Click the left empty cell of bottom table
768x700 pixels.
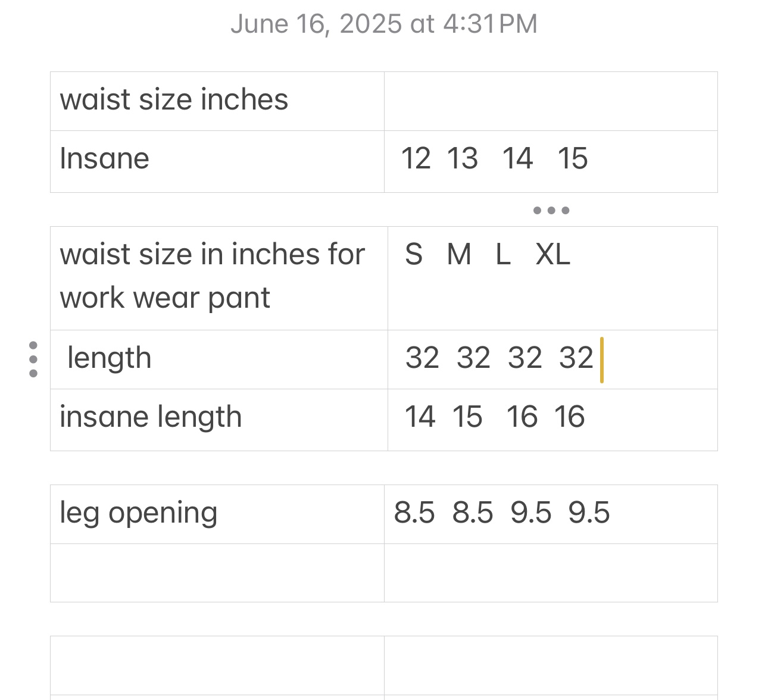coord(217,665)
